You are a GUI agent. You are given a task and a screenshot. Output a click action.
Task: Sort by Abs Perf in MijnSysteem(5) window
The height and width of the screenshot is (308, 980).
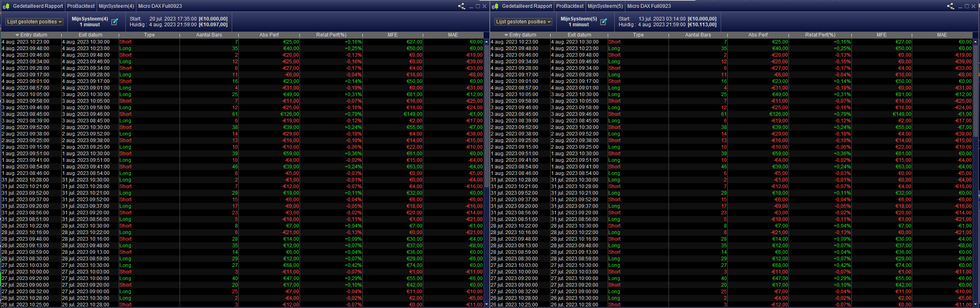click(x=758, y=35)
